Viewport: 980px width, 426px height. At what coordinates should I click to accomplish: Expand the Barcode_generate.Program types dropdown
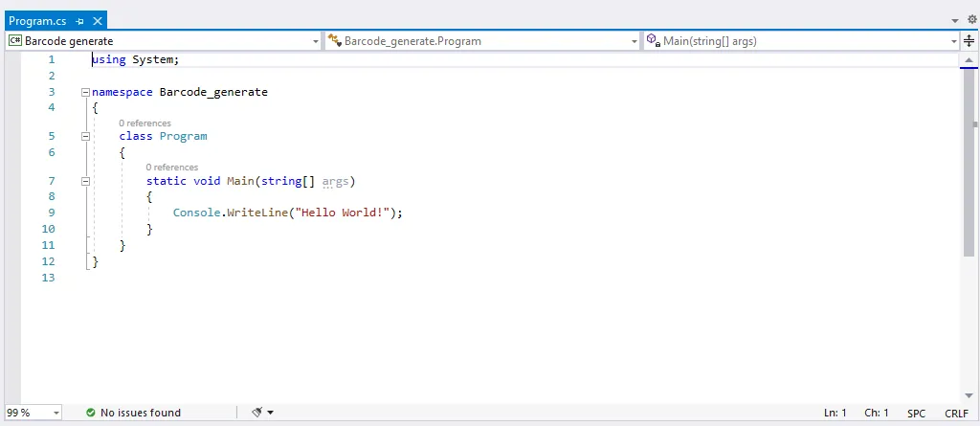tap(634, 41)
